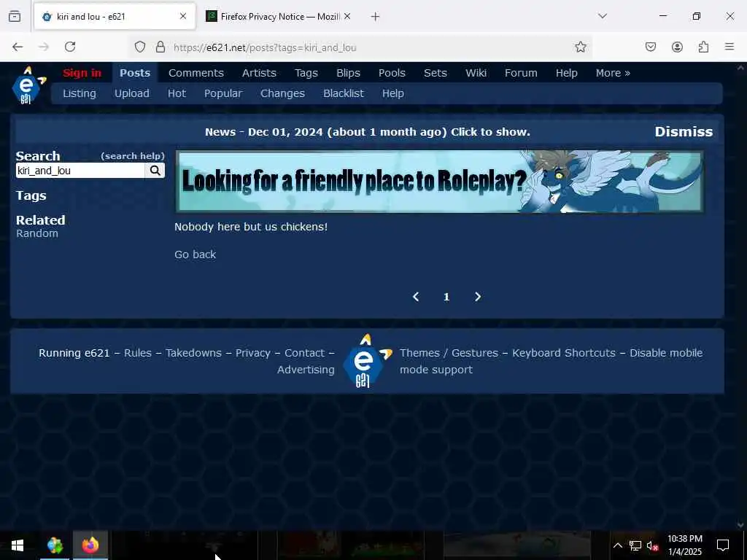Open the Privacy footer link
Image resolution: width=747 pixels, height=560 pixels.
click(252, 353)
